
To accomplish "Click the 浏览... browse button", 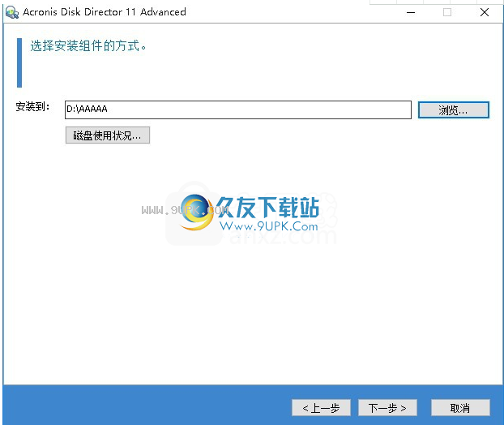I will (x=453, y=110).
